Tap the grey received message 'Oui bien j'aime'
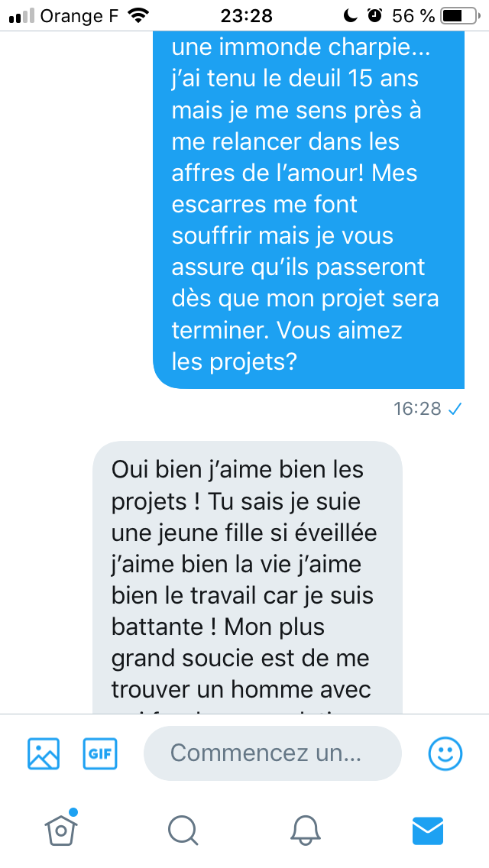Image resolution: width=489 pixels, height=868 pixels. tap(247, 578)
